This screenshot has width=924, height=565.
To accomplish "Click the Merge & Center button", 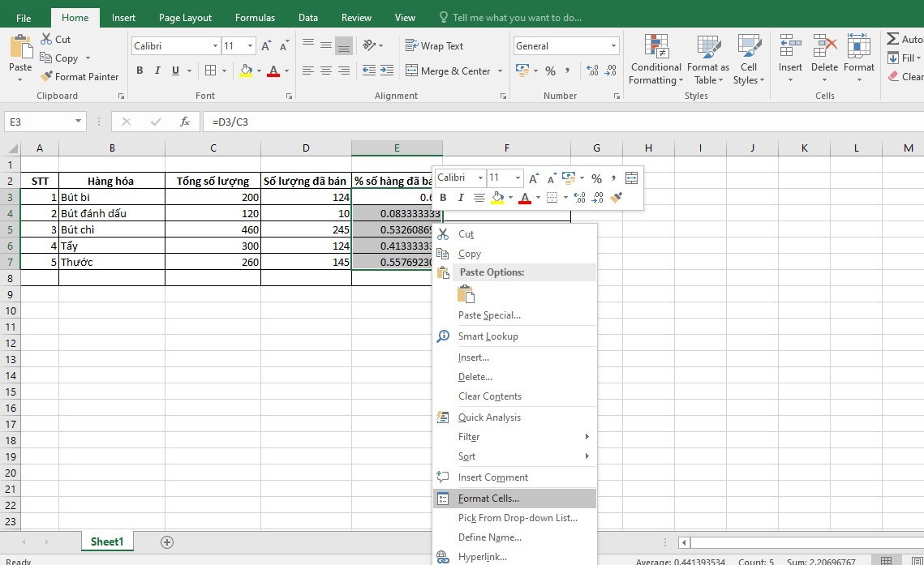I will [448, 71].
